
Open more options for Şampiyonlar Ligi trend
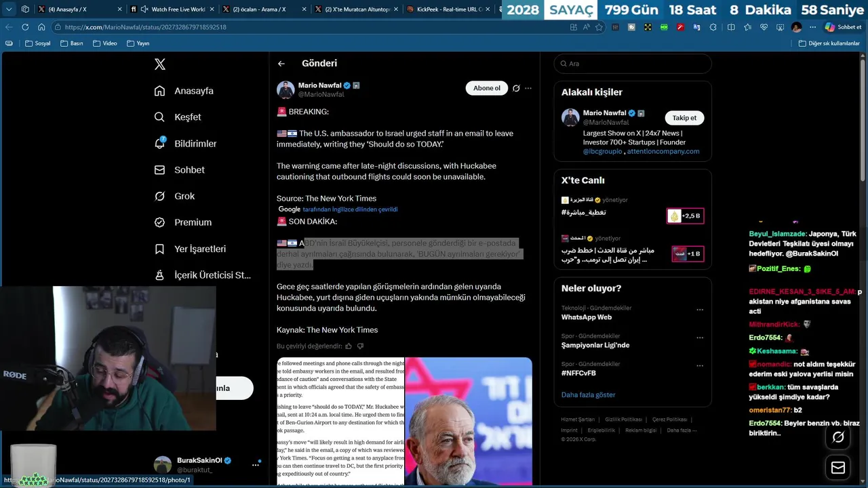coord(700,338)
